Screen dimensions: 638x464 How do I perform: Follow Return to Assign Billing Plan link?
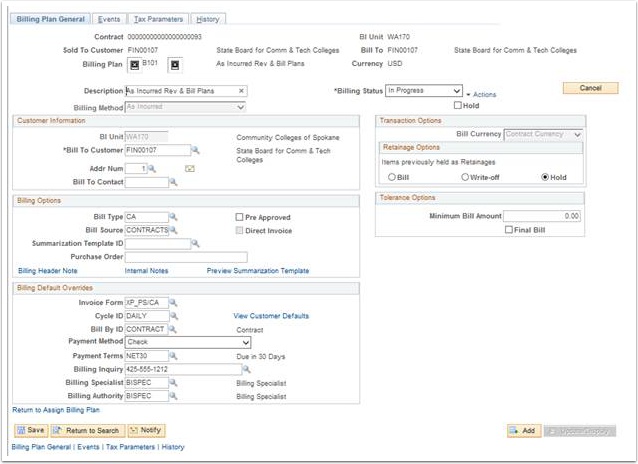click(56, 410)
